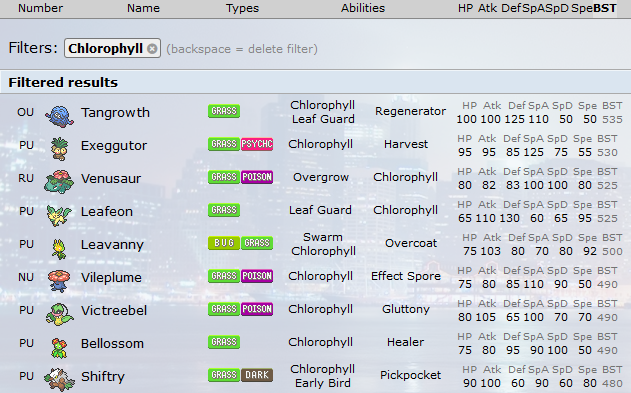Click Victreebel's Gluttony ability
The height and width of the screenshot is (393, 631).
406,309
